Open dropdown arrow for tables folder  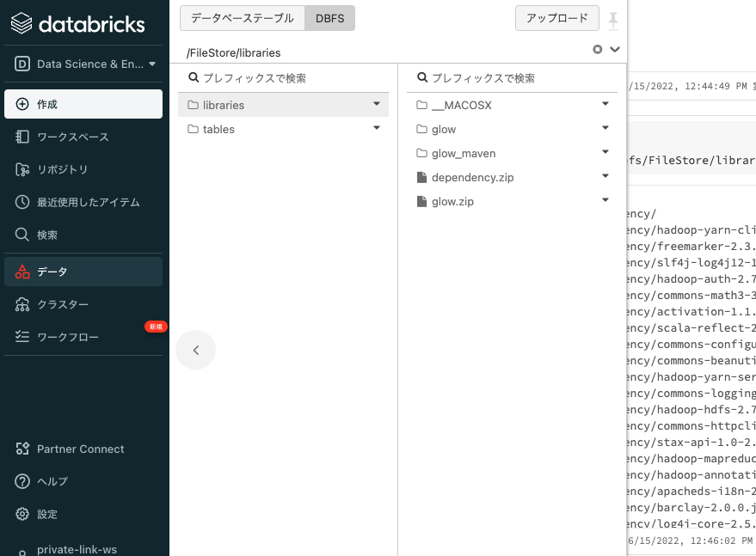point(377,128)
